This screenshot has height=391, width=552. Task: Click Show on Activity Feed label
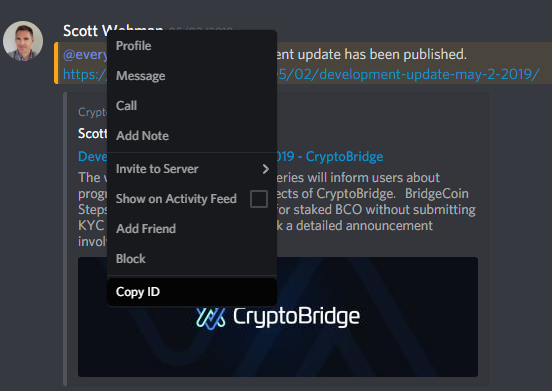[176, 199]
